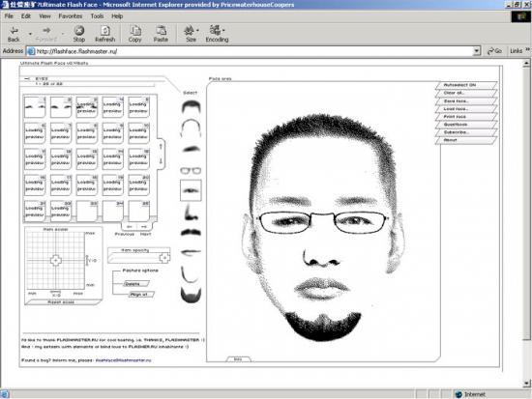Open the Favorites menu
The image size is (532, 399).
71,15
